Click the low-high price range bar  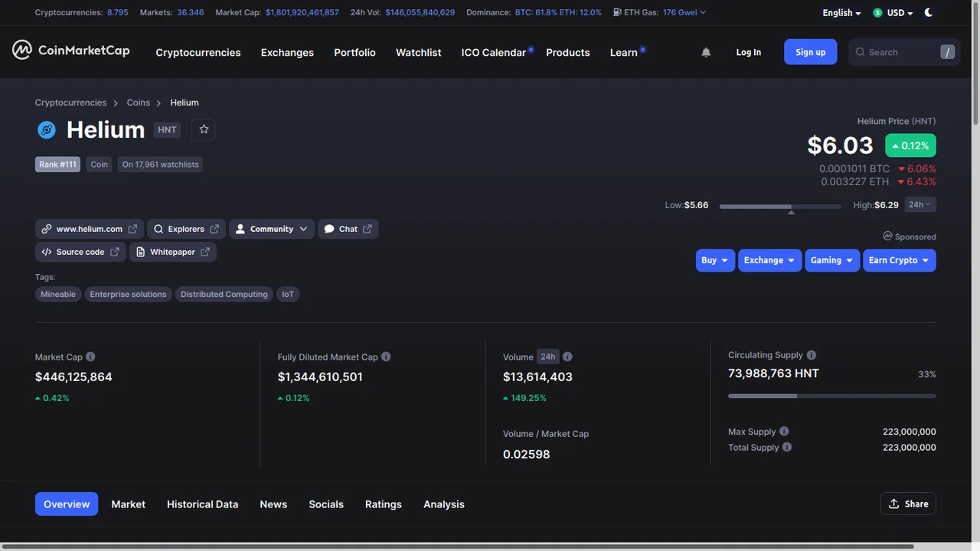780,207
